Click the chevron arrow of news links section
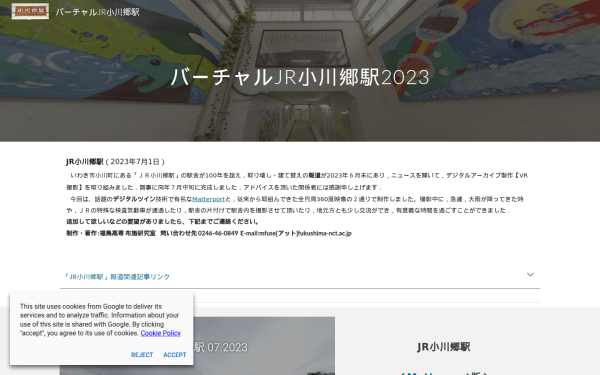This screenshot has height=375, width=600. (x=530, y=275)
